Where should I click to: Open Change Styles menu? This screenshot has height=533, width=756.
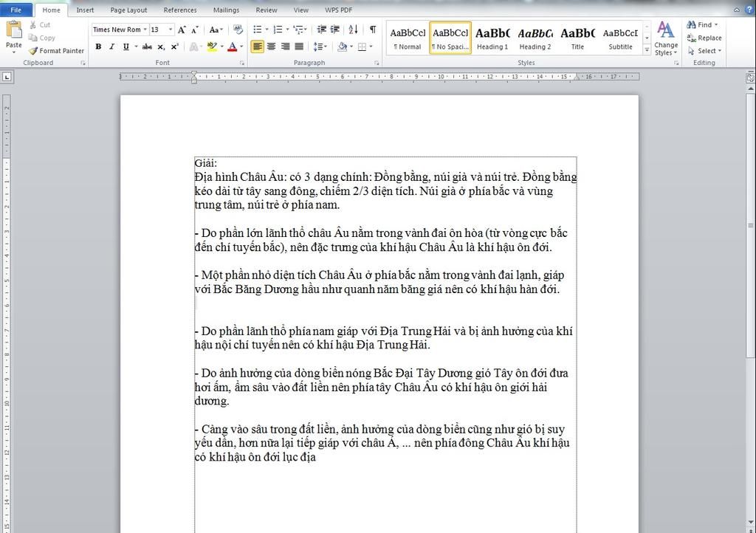coord(666,39)
